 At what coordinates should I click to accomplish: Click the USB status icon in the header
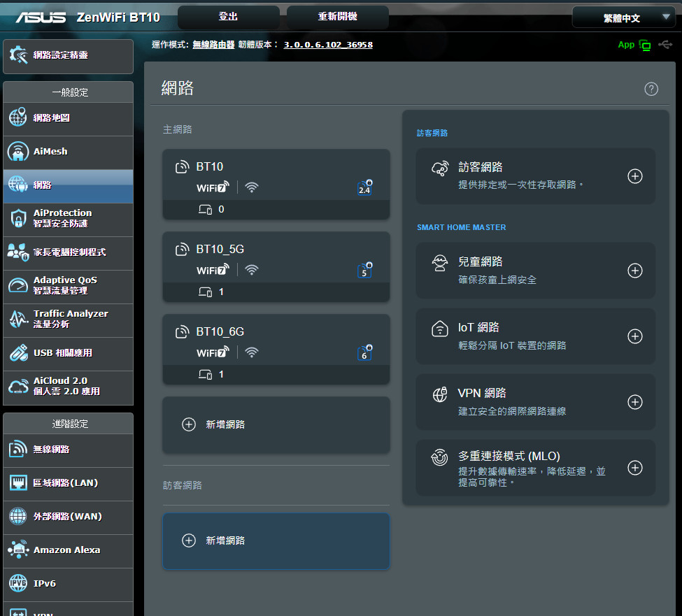665,44
